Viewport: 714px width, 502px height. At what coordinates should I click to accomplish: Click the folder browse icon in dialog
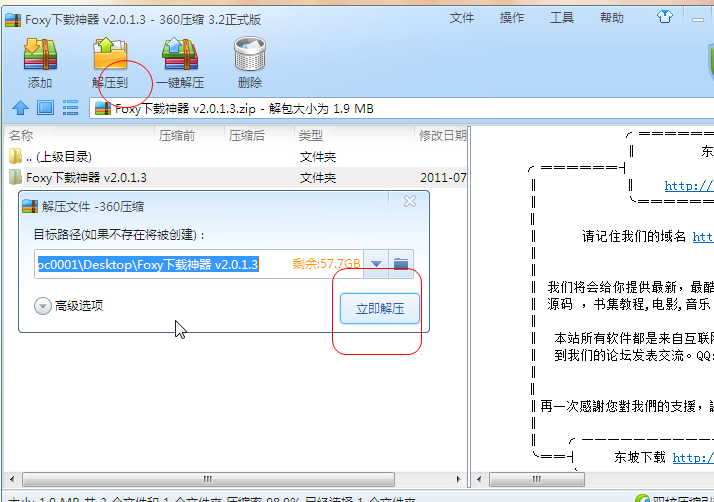click(x=401, y=263)
